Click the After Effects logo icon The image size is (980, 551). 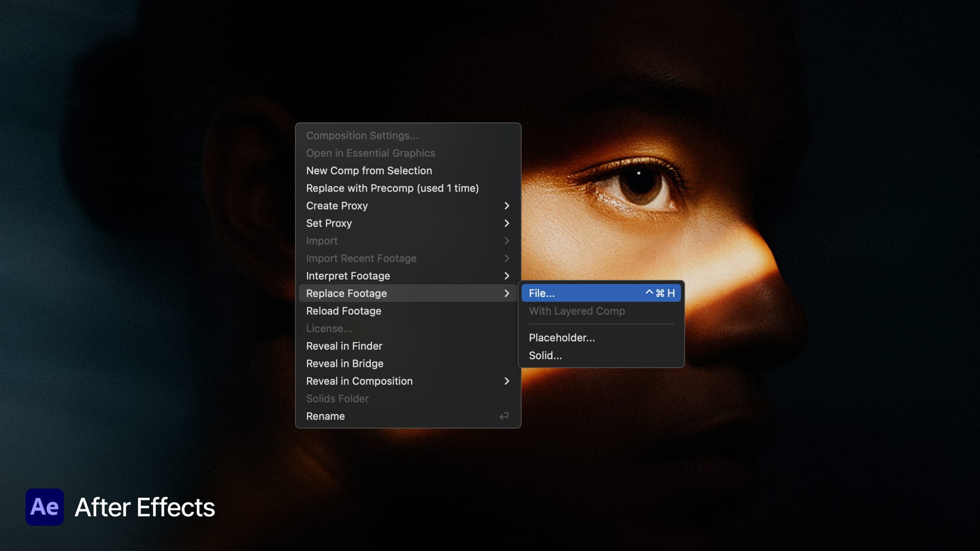(x=45, y=508)
